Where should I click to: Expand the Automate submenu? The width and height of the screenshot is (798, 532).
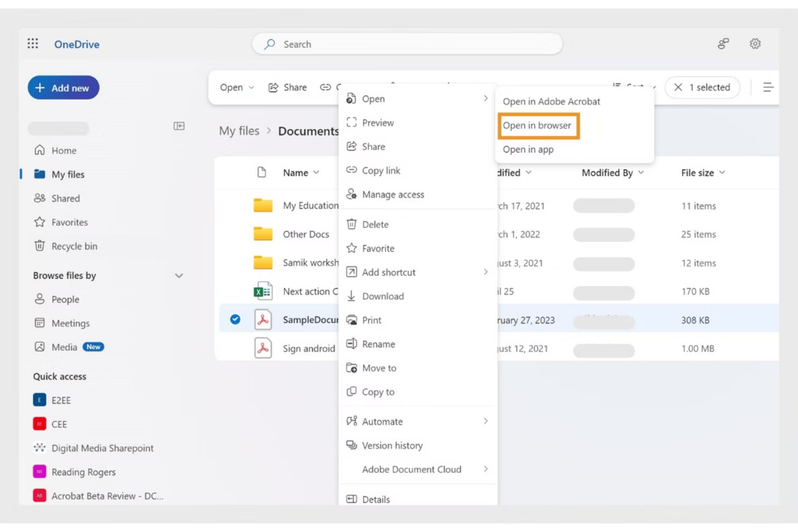pyautogui.click(x=417, y=422)
